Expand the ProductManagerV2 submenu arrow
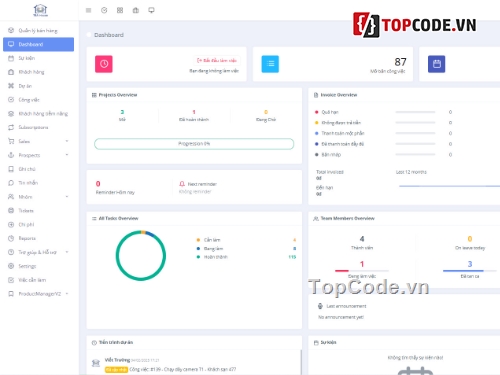Viewport: 500px width, 375px height. tap(67, 294)
